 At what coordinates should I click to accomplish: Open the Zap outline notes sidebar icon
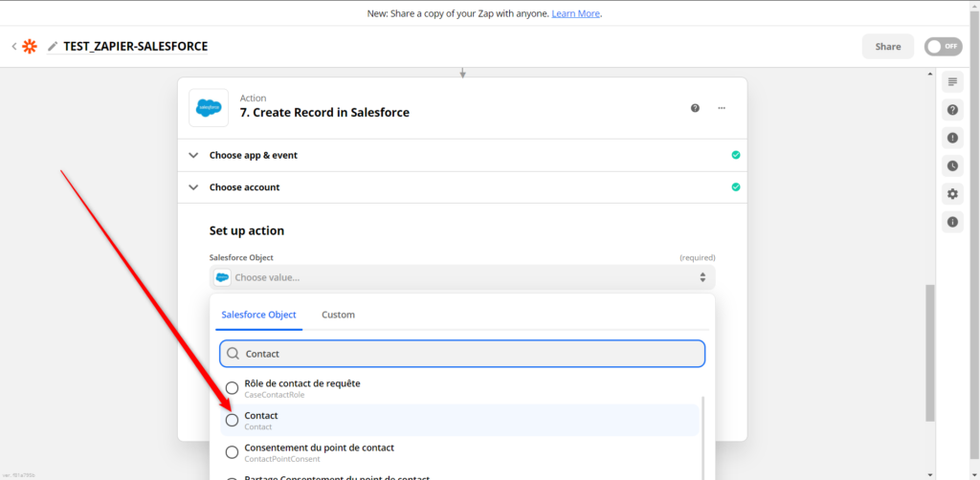tap(952, 82)
